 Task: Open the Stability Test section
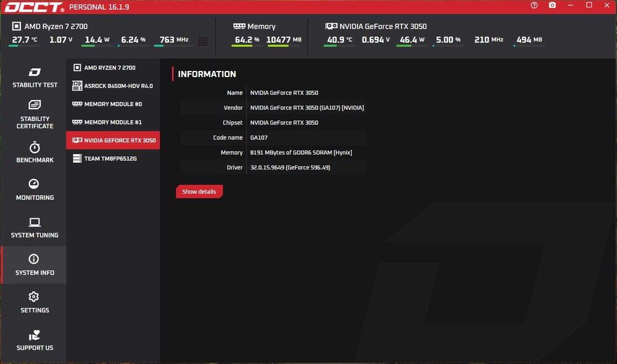click(x=35, y=78)
